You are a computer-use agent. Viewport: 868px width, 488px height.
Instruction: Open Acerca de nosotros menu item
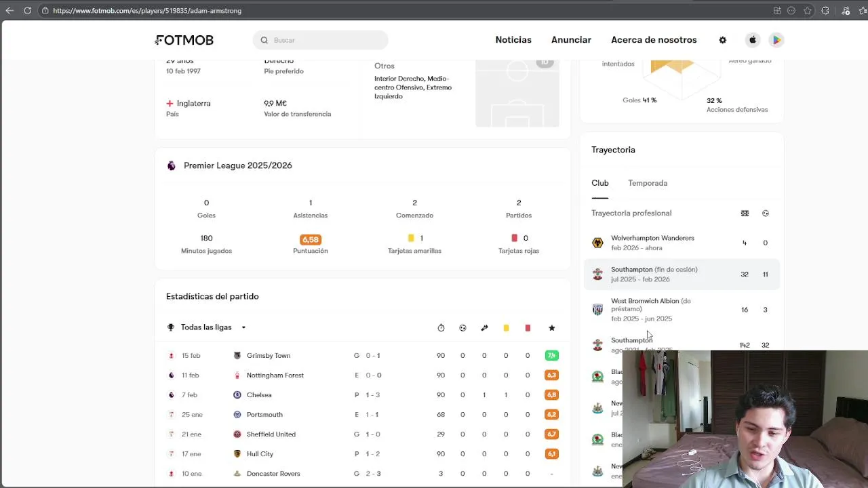654,40
